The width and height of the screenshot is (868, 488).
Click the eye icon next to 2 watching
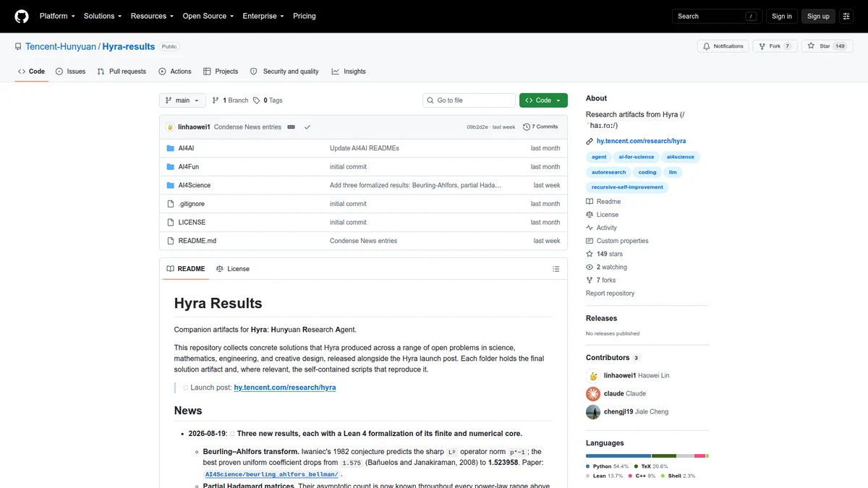(590, 267)
